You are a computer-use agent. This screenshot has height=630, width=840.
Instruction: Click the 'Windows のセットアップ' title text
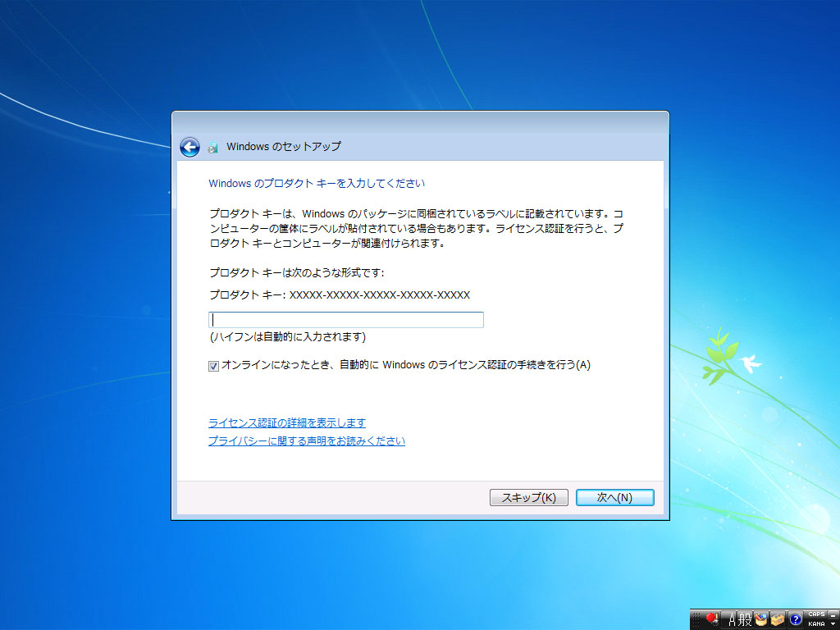click(x=283, y=147)
